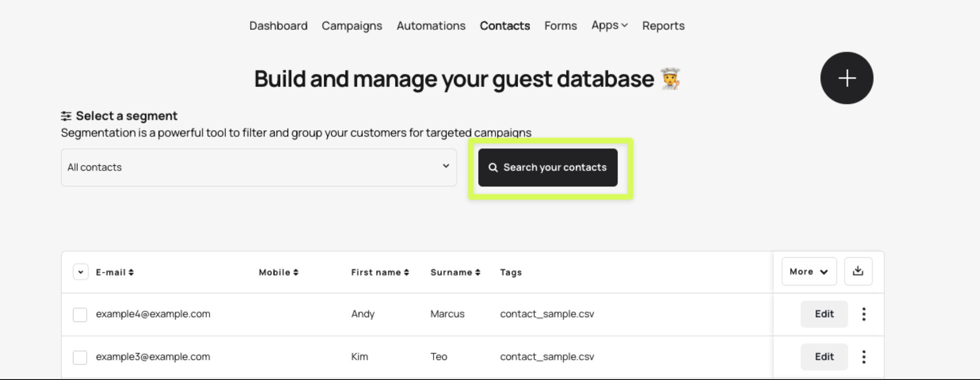Click first name Andy in the table
980x380 pixels.
coord(363,314)
